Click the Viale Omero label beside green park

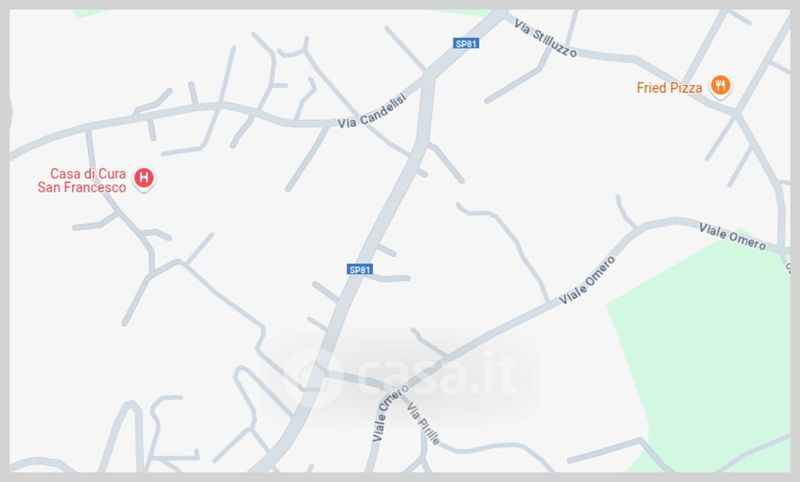732,237
